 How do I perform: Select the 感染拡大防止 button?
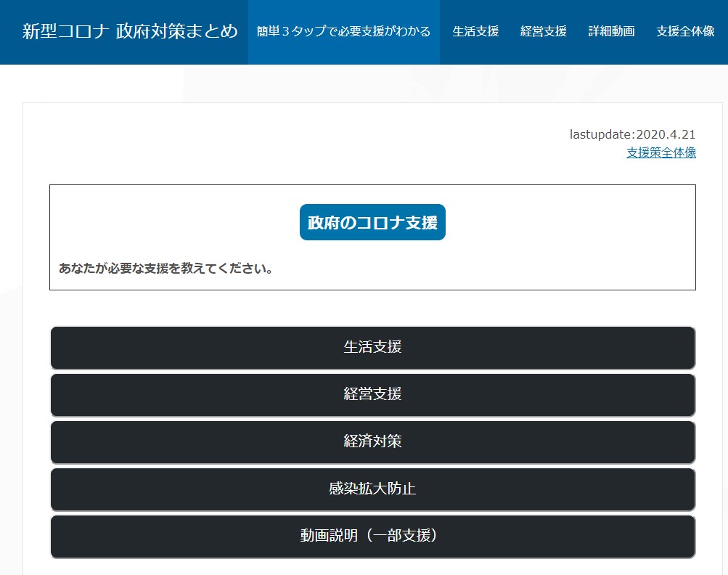(372, 489)
